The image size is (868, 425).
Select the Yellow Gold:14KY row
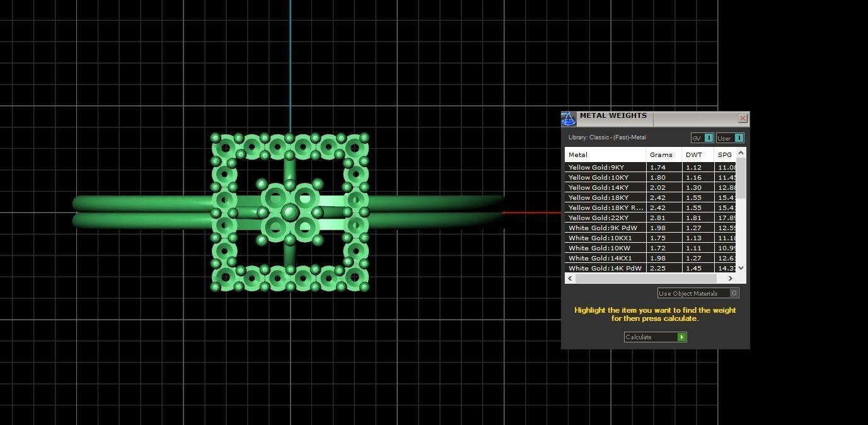pos(651,187)
